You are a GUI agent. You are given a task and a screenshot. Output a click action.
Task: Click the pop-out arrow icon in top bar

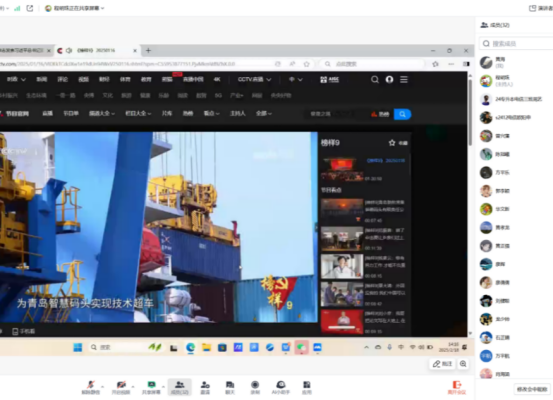point(30,8)
